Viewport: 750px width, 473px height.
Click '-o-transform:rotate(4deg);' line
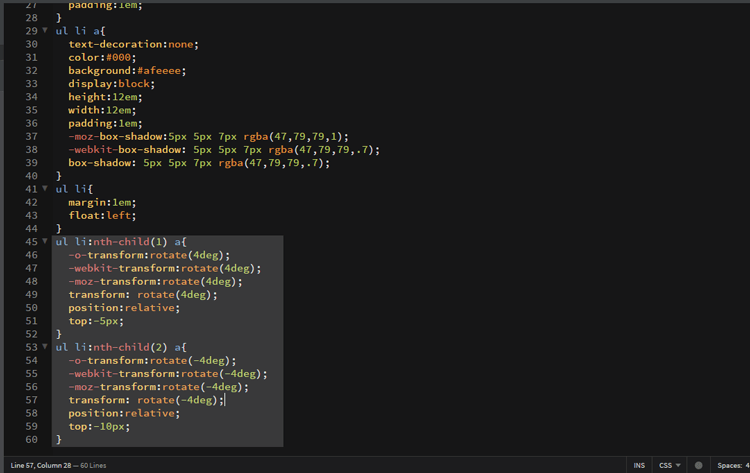point(149,255)
